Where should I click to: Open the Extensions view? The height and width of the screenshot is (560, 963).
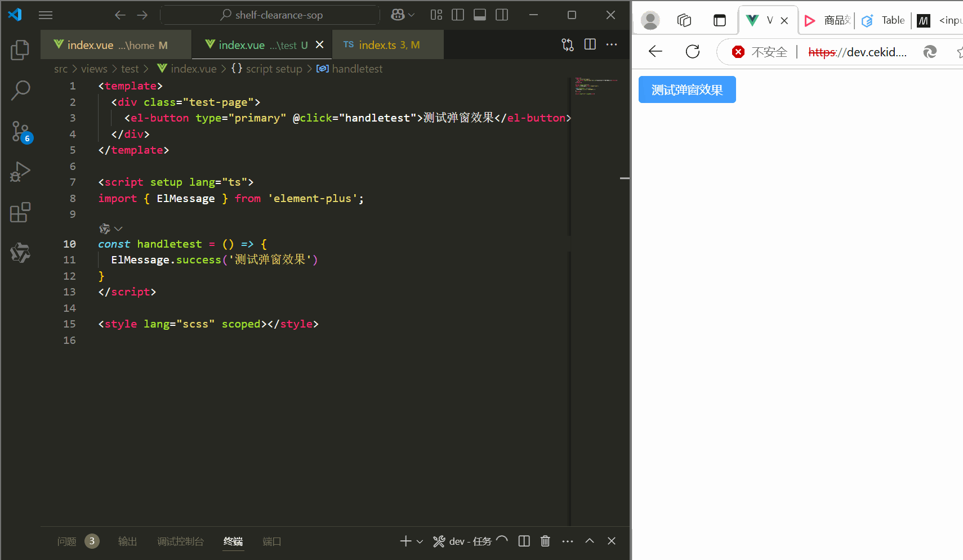pos(20,212)
